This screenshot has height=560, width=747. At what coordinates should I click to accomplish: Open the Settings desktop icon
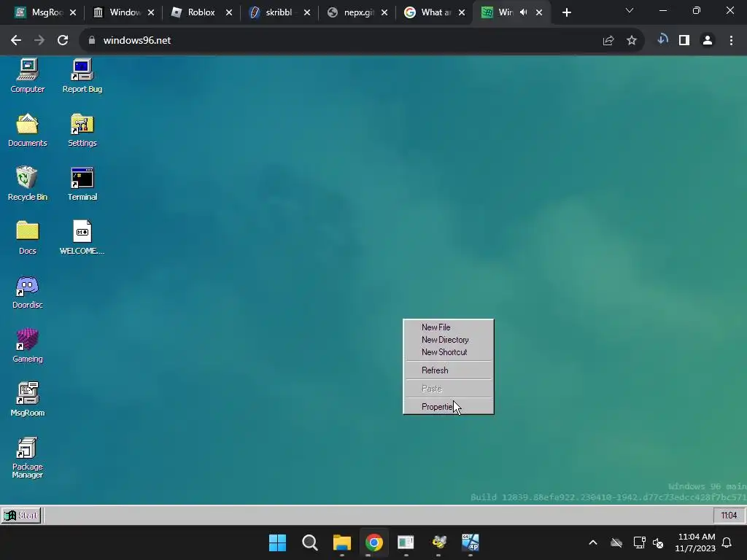click(82, 130)
